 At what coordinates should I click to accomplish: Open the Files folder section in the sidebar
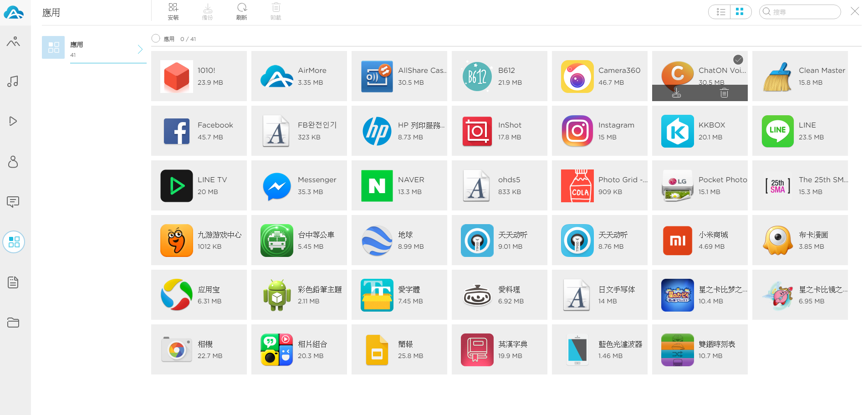click(x=13, y=323)
